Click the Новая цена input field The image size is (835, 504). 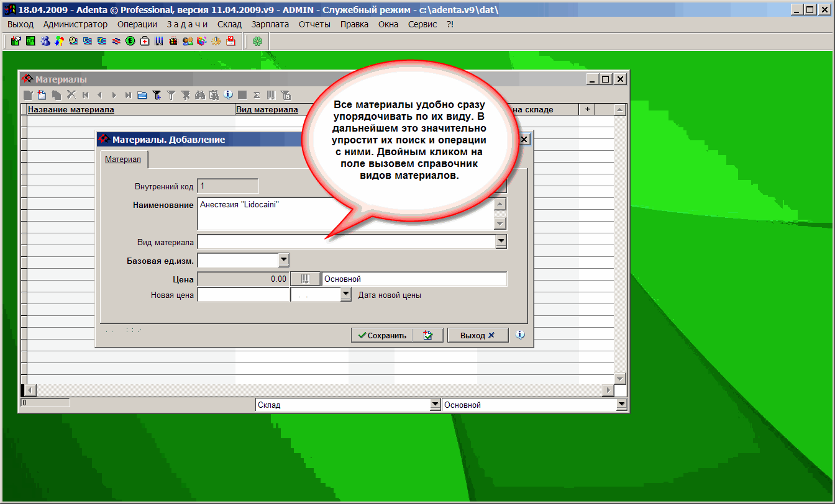(x=244, y=295)
